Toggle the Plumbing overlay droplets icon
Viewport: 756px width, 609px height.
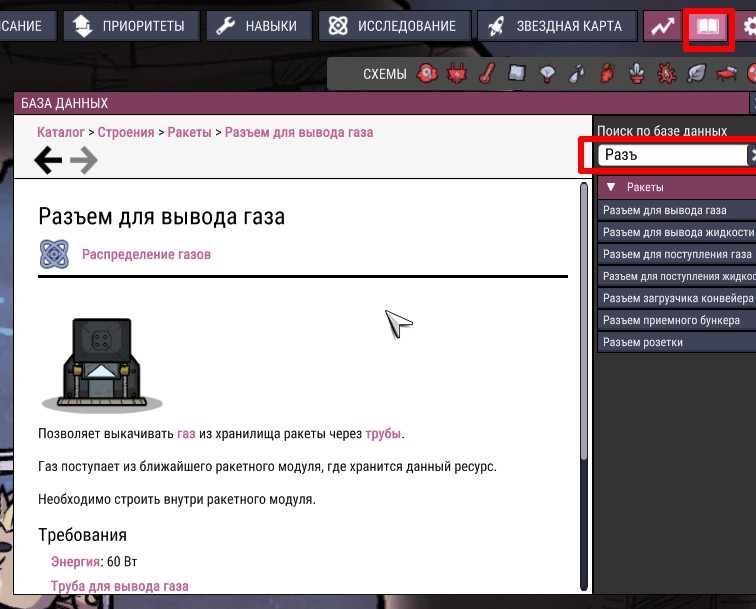point(577,74)
